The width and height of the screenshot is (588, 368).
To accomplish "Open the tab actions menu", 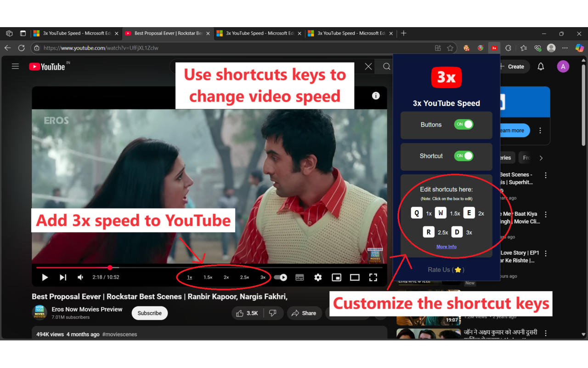I will pos(23,33).
